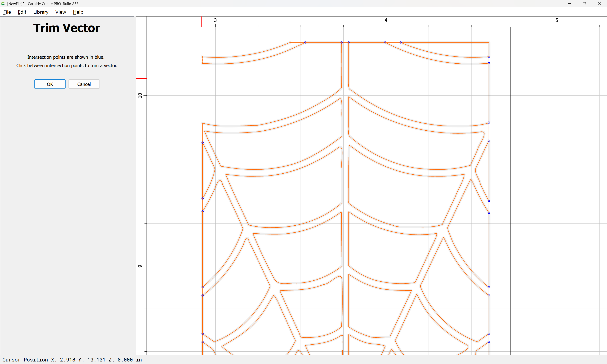Viewport: 607px width, 364px height.
Task: Open the Library menu
Action: (41, 12)
